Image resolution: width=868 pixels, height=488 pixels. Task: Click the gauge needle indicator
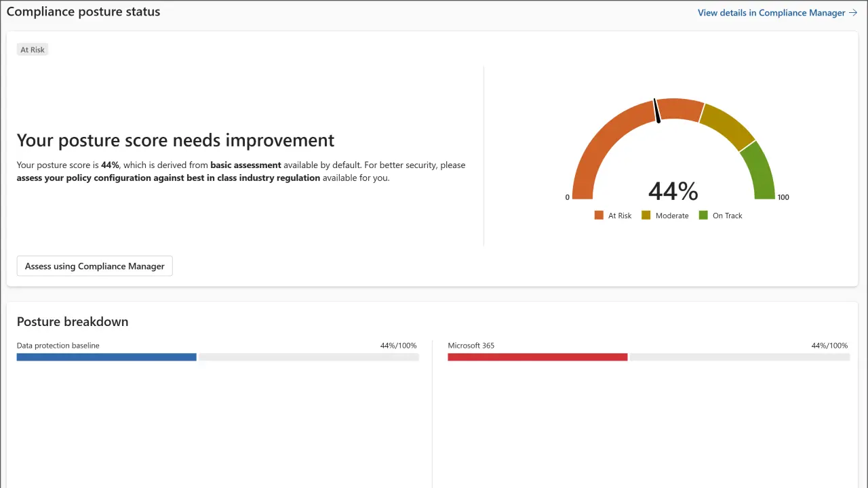[x=656, y=110]
